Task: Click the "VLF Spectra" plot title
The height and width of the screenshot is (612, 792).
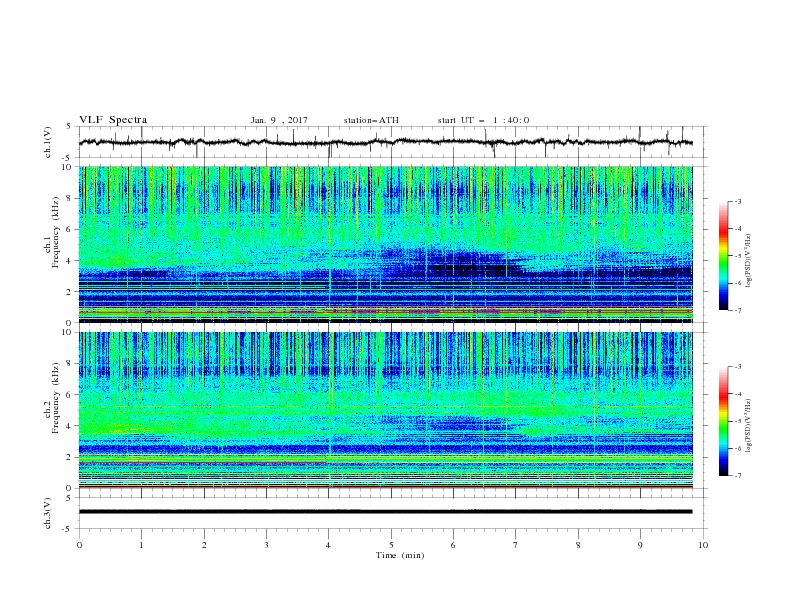Action: [113, 120]
